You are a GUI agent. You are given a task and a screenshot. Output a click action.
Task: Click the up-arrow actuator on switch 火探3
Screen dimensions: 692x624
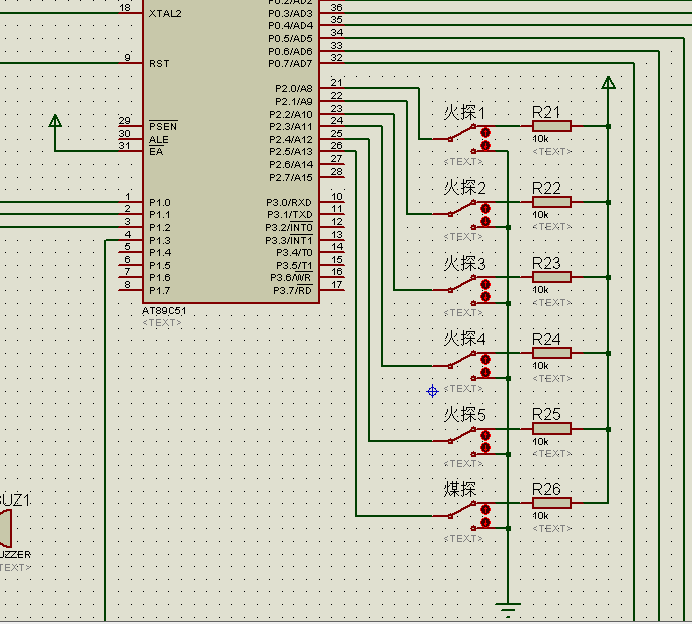pyautogui.click(x=485, y=284)
